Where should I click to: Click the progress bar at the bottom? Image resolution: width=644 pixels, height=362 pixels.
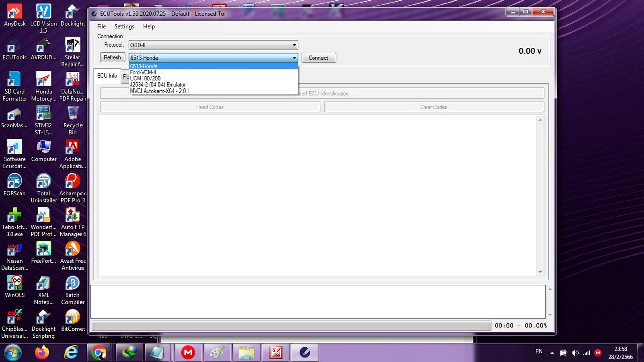pos(291,326)
